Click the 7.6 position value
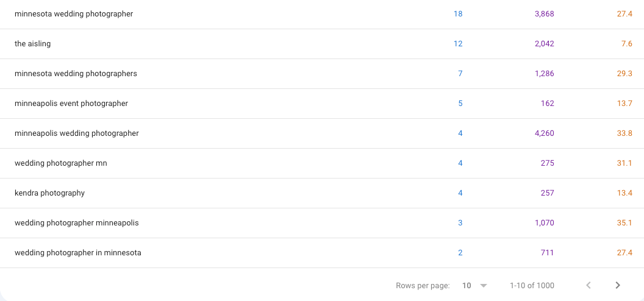Image resolution: width=644 pixels, height=301 pixels. [x=626, y=43]
